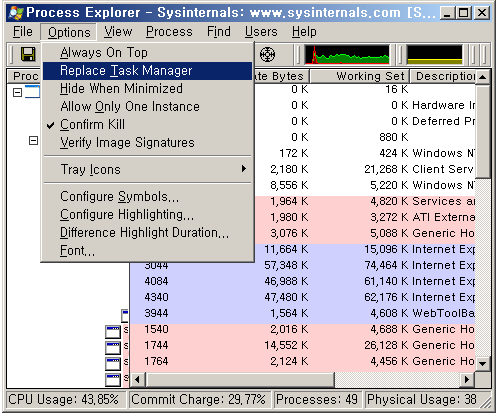This screenshot has width=497, height=413.
Task: Uncheck the Confirm Kill option
Action: pyautogui.click(x=147, y=125)
